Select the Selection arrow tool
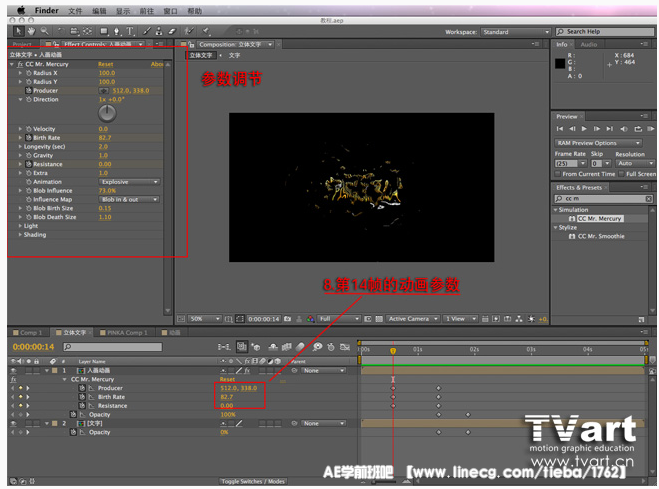 pos(18,31)
